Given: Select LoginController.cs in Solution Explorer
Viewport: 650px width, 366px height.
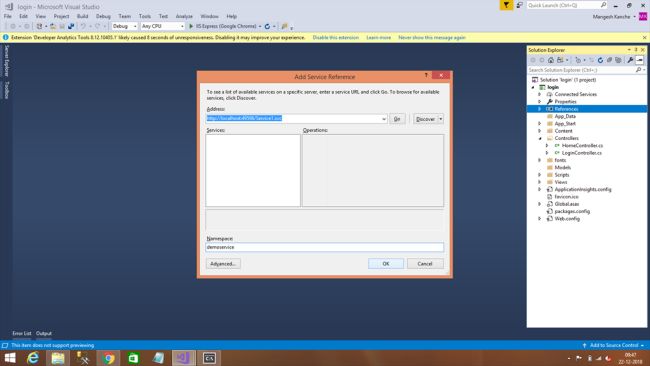Looking at the screenshot, I should 582,153.
